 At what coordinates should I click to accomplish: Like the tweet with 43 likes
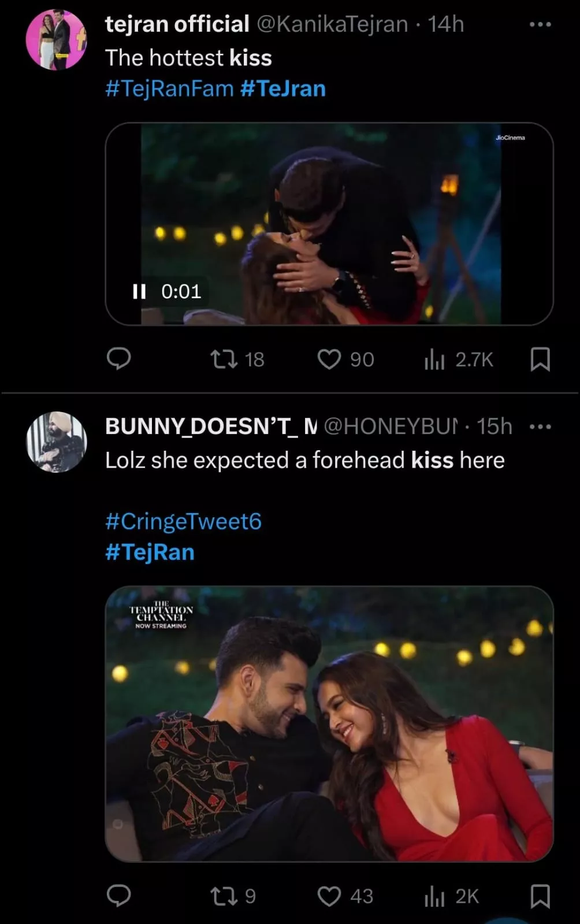coord(329,896)
